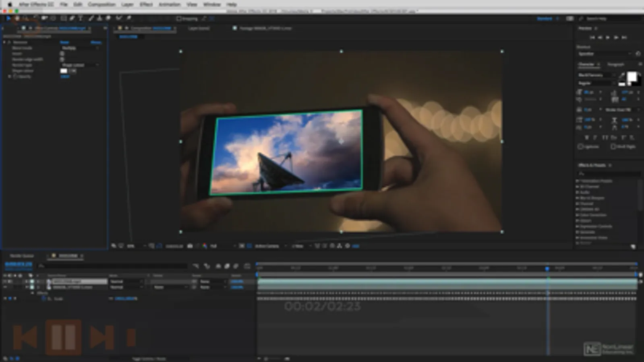Toggle the Hindi Digits checkbox
644x362 pixels.
(x=613, y=147)
